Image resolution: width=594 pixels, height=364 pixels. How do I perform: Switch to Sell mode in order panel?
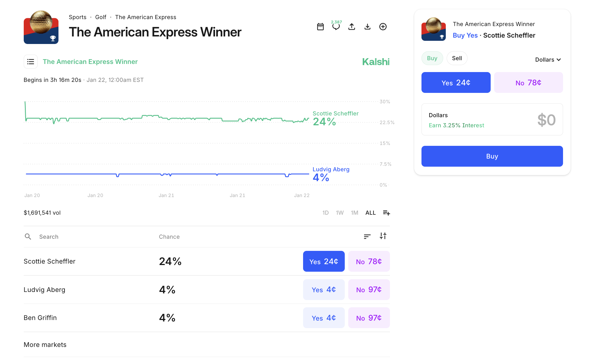click(x=457, y=58)
